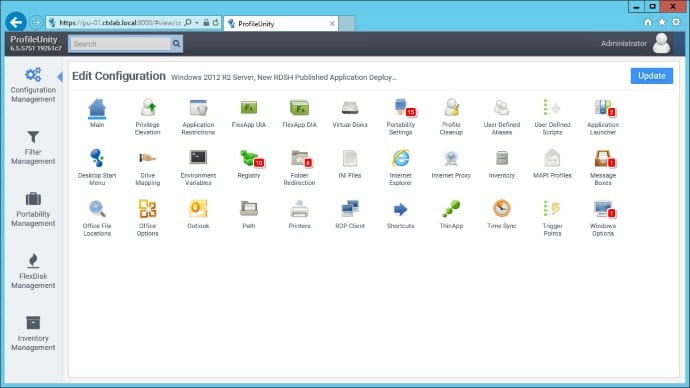Open Portability Settings module
690x388 pixels.
point(400,117)
